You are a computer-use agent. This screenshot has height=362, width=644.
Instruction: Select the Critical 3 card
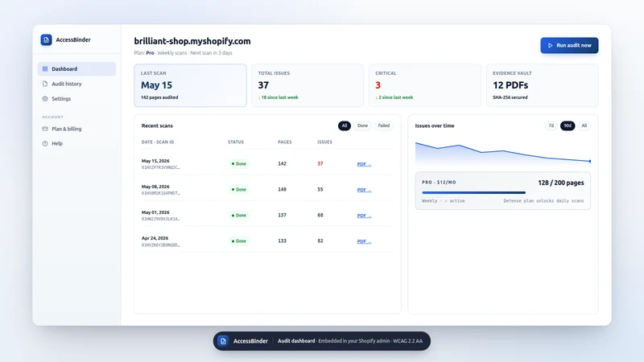tap(425, 85)
